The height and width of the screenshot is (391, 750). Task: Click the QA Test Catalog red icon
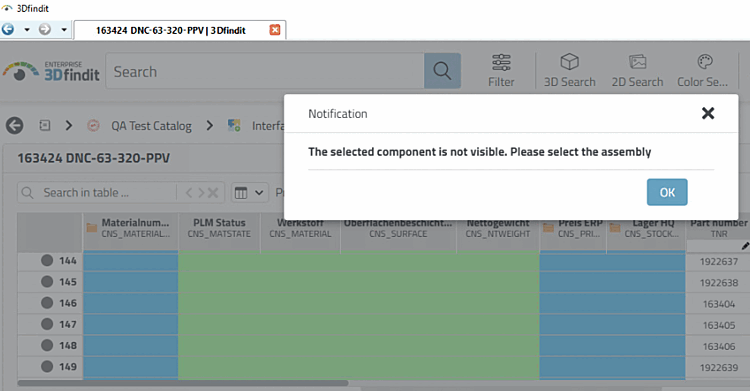point(93,125)
